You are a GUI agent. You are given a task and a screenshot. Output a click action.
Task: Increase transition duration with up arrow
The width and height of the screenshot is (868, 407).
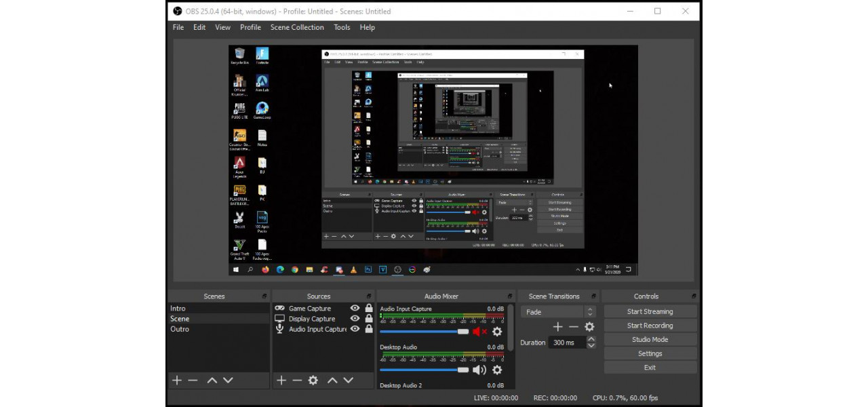(x=591, y=339)
